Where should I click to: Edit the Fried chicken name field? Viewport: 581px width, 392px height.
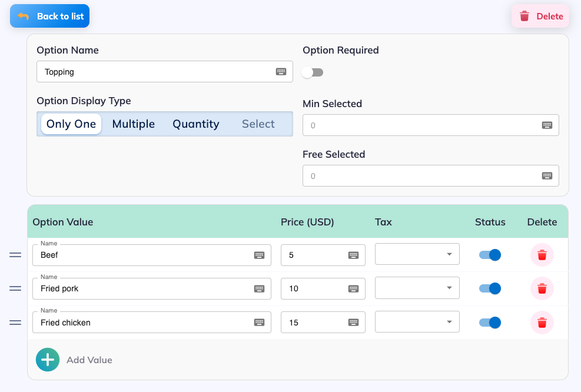[x=151, y=323]
